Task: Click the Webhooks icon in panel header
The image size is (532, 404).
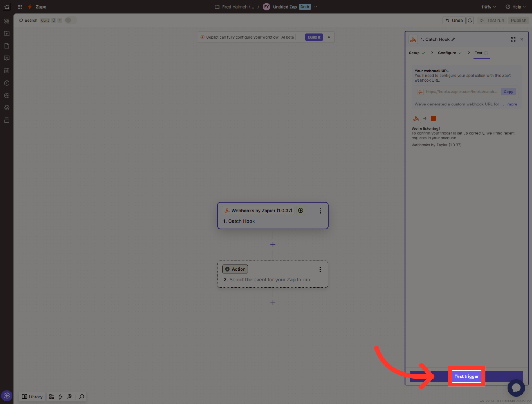Action: pyautogui.click(x=413, y=39)
